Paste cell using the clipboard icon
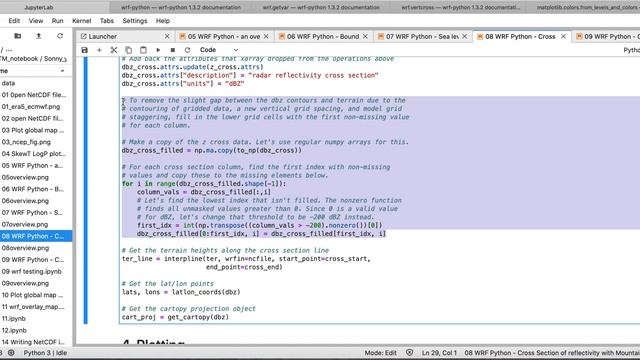This screenshot has width=640, height=360. click(x=143, y=50)
